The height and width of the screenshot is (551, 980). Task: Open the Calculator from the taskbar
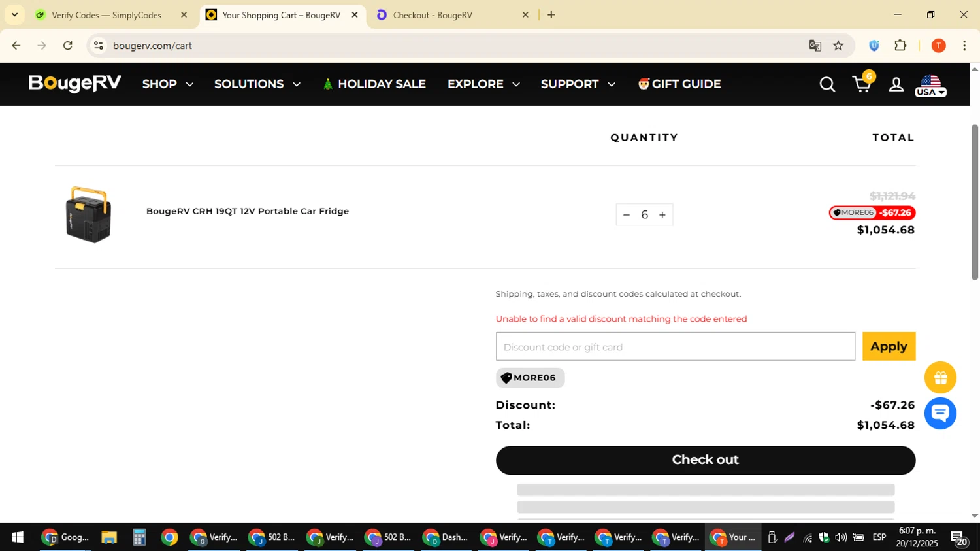139,537
